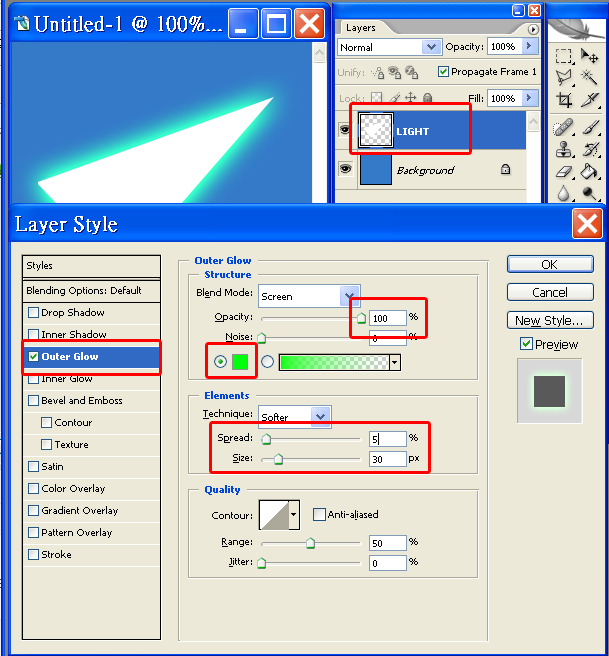The width and height of the screenshot is (609, 656).
Task: Click the Outer Glow Opacity slider handle
Action: 361,318
